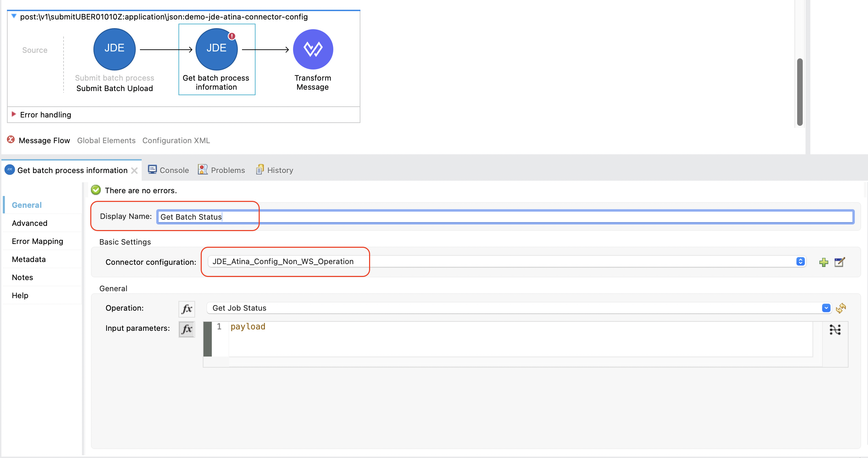Image resolution: width=868 pixels, height=458 pixels.
Task: Edit the connector configuration with pencil icon
Action: click(839, 262)
